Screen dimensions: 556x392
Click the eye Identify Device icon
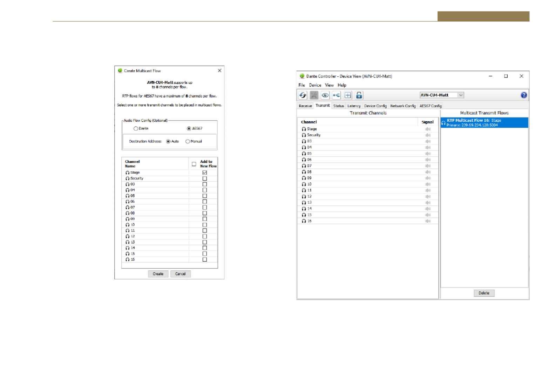325,95
